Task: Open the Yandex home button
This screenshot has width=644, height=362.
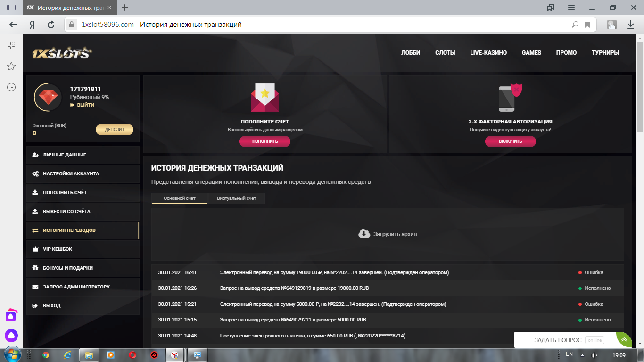Action: tap(32, 25)
